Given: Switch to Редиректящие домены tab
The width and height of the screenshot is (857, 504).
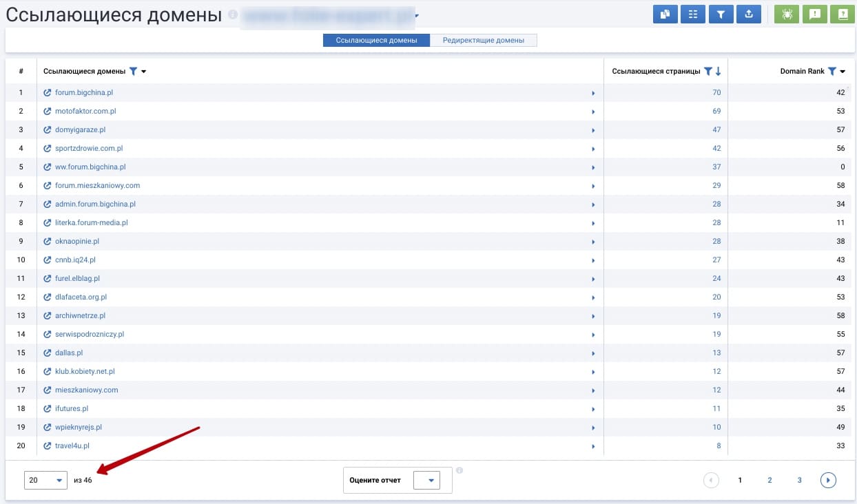Looking at the screenshot, I should pyautogui.click(x=484, y=40).
